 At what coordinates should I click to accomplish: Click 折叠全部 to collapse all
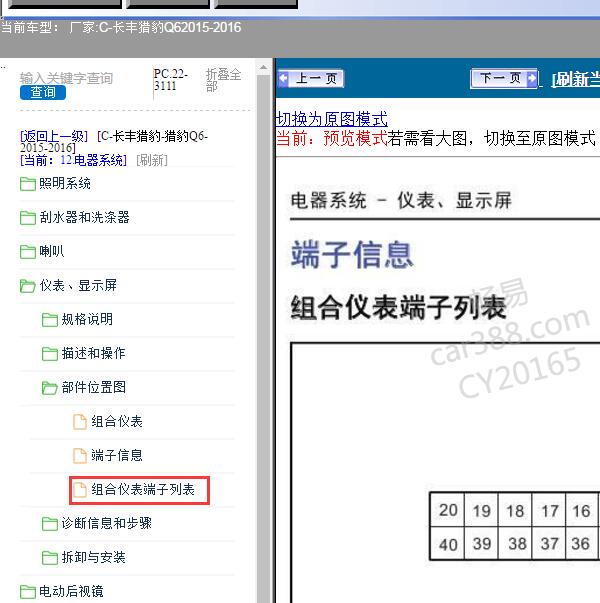click(223, 80)
